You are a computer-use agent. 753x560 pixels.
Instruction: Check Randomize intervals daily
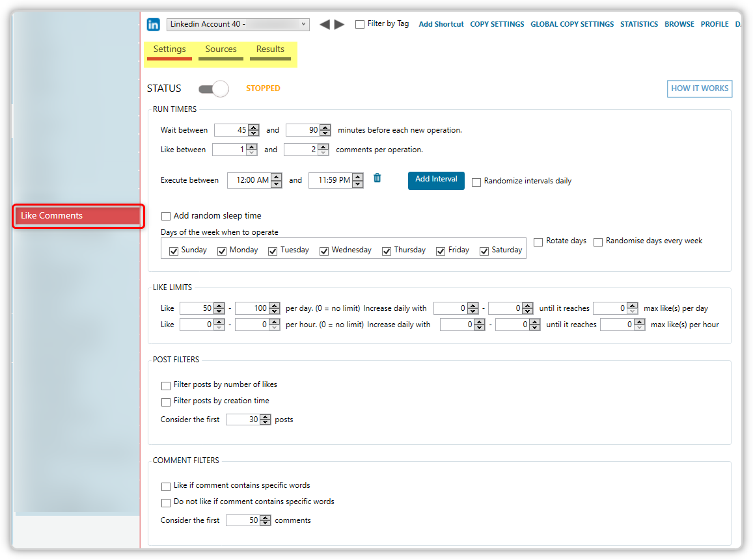point(476,182)
